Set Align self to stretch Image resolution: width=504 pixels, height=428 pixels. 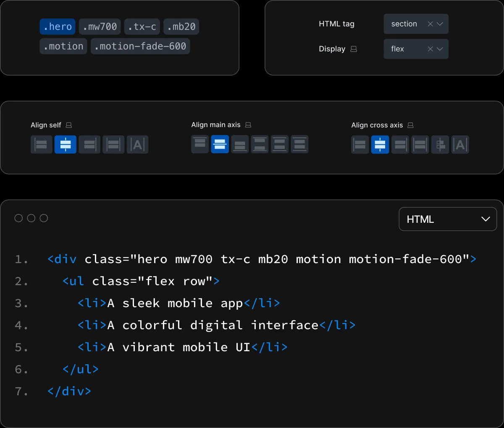[113, 145]
